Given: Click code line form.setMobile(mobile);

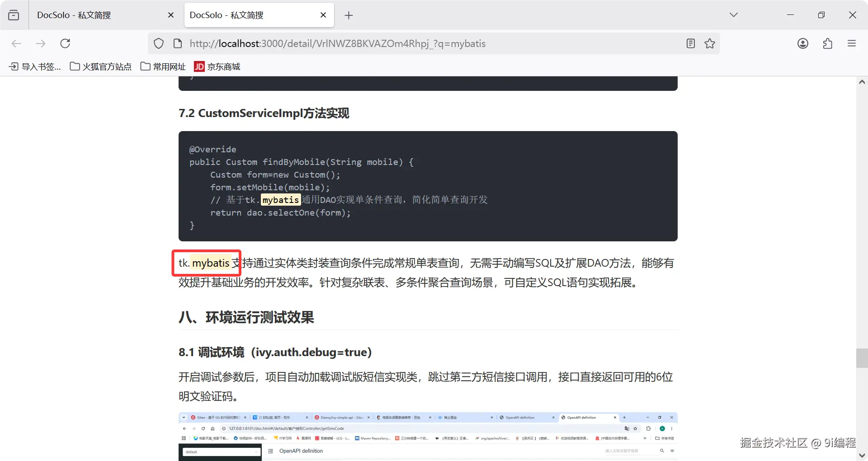Looking at the screenshot, I should click(x=270, y=187).
